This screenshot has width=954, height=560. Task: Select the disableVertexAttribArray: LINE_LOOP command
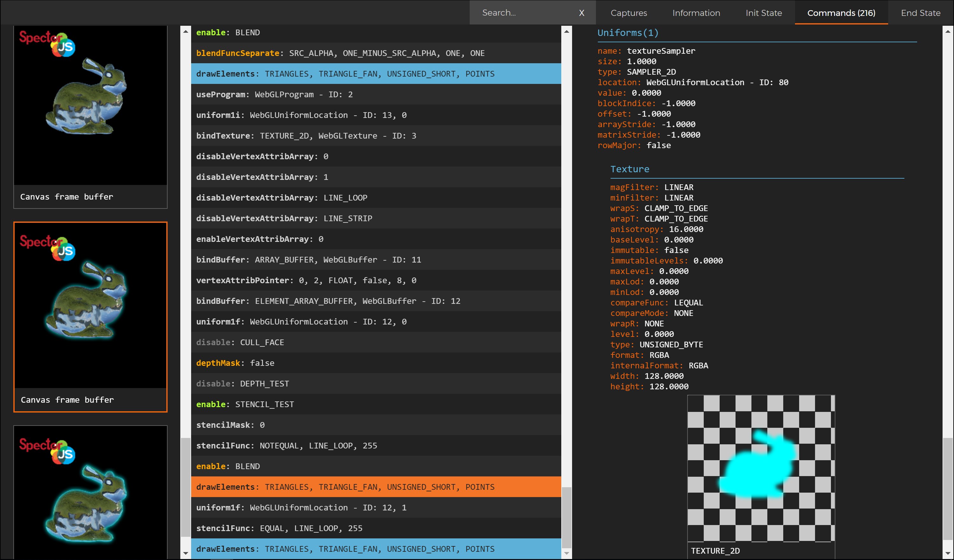click(x=376, y=197)
